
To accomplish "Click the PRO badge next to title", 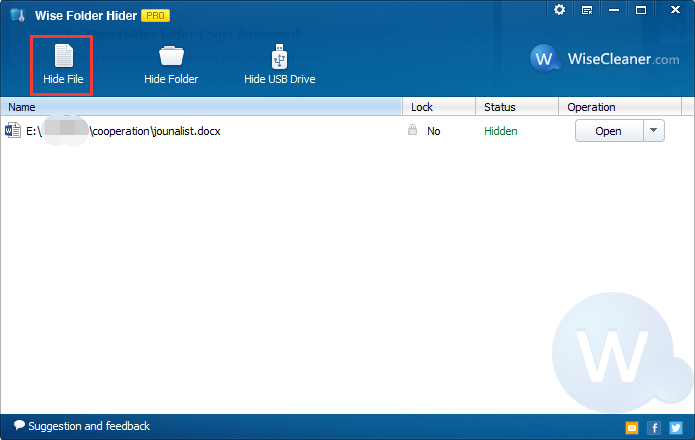I will [x=156, y=16].
